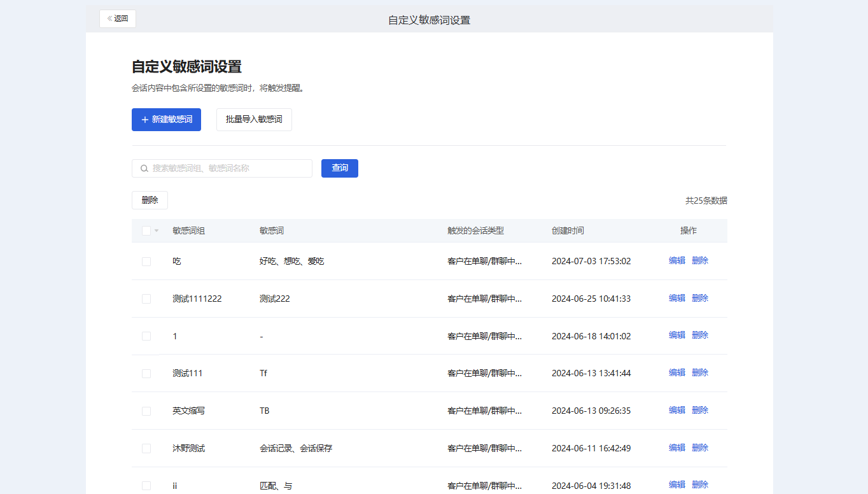The height and width of the screenshot is (494, 868).
Task: Click the 匹配、与 sensitive word cell
Action: coord(276,486)
